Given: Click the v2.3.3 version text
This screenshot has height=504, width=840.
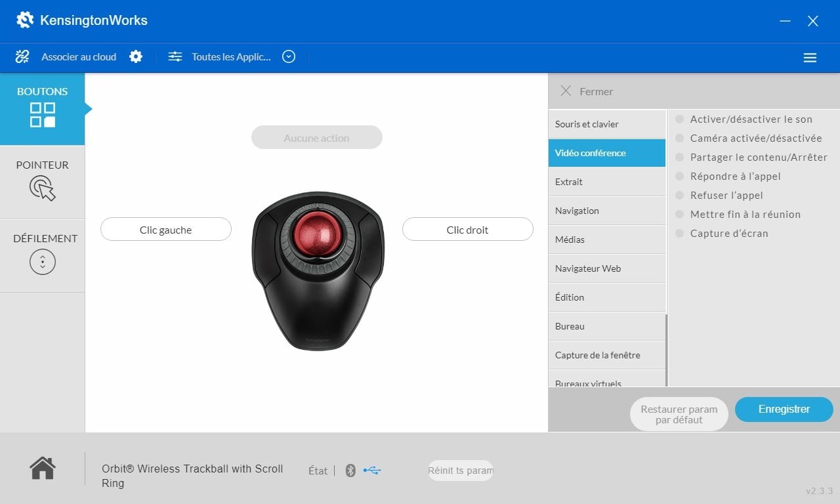Looking at the screenshot, I should [x=819, y=491].
